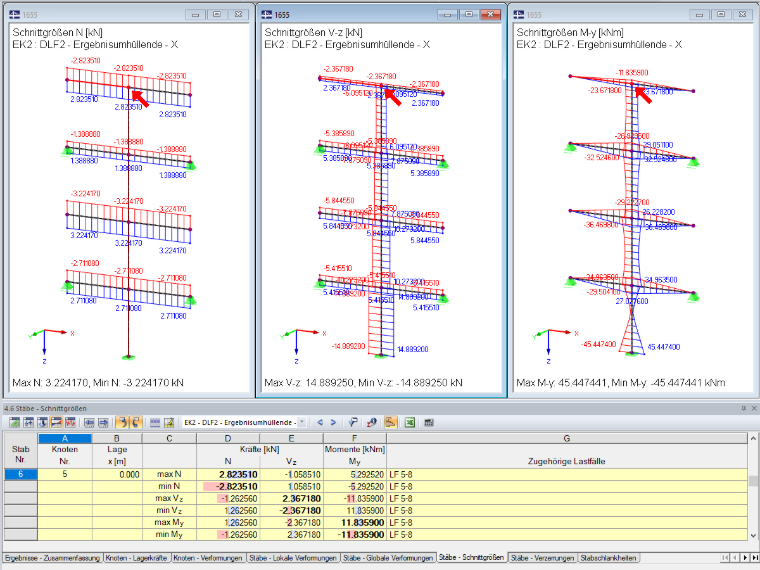This screenshot has height=570, width=760.
Task: Select column header A in the table
Action: point(64,438)
